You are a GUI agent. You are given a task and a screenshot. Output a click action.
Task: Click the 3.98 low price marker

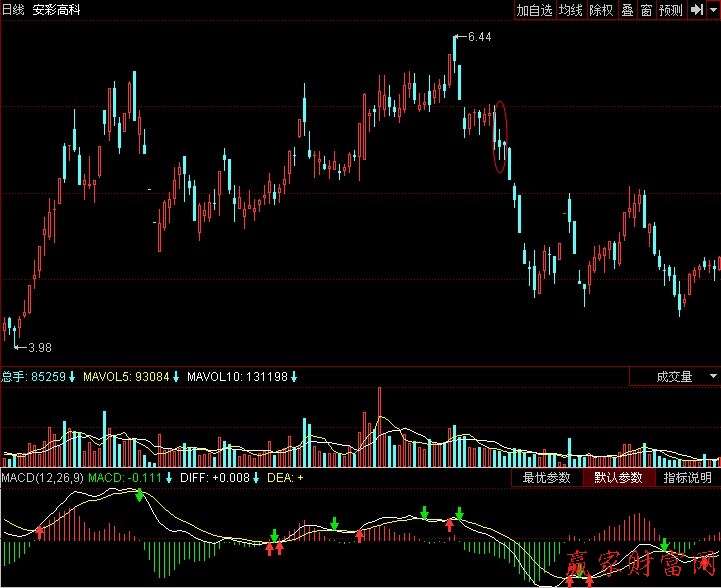(38, 347)
